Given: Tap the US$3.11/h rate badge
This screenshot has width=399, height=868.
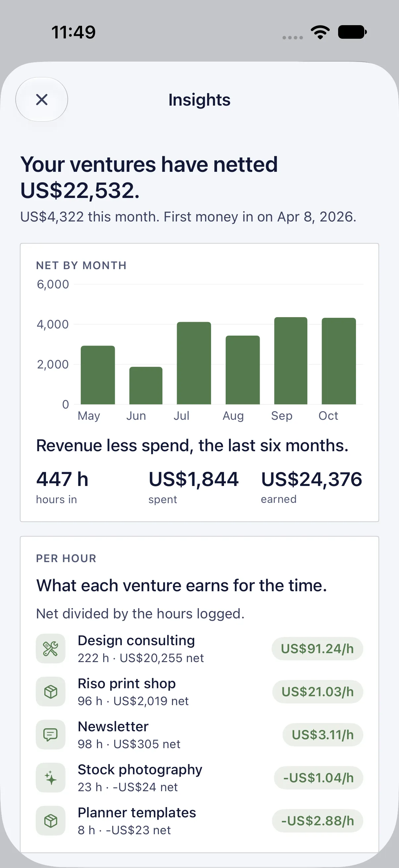Looking at the screenshot, I should click(x=323, y=735).
